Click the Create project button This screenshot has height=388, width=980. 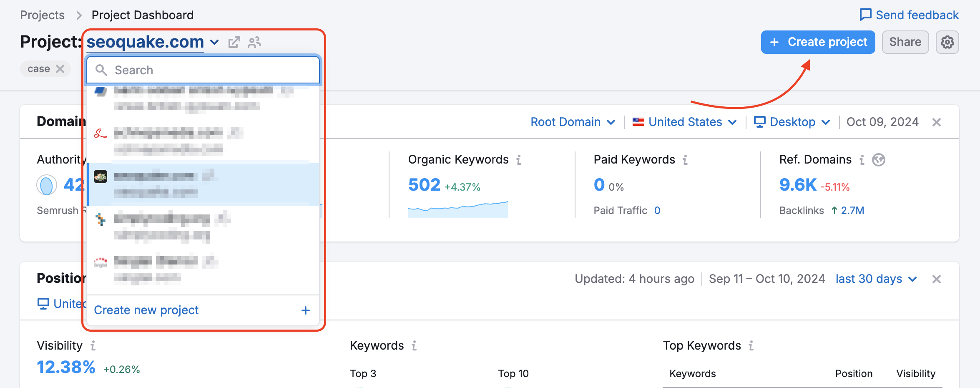click(x=818, y=42)
